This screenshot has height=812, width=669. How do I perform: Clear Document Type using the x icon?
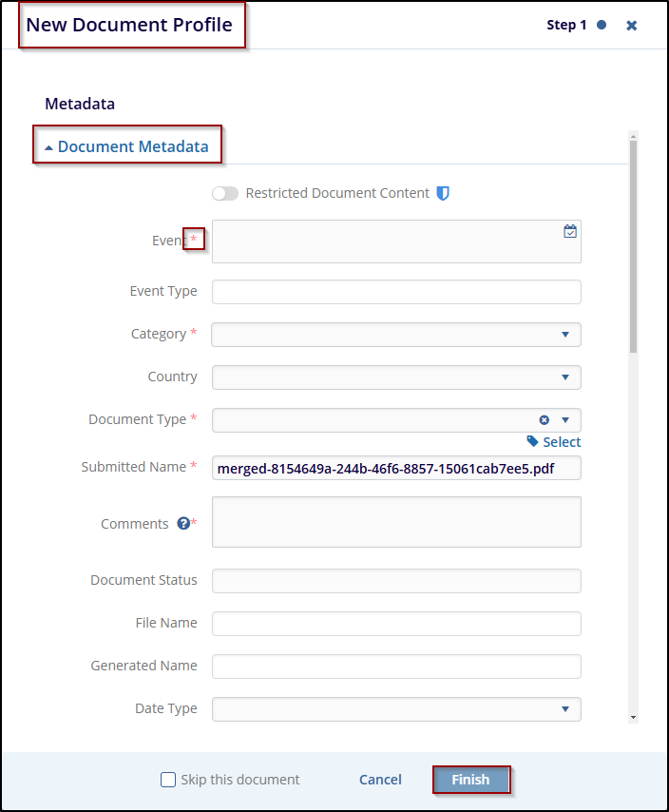point(544,420)
